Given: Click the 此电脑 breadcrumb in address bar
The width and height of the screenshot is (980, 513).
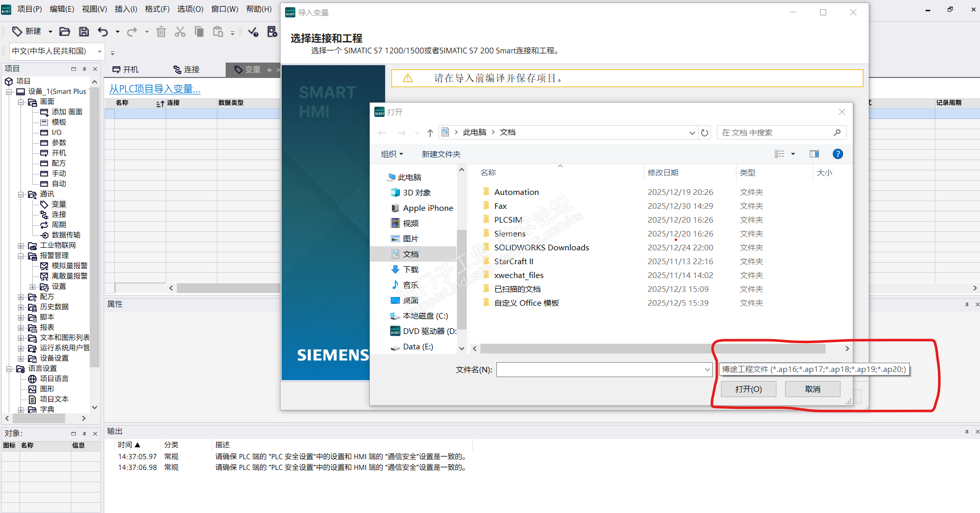Looking at the screenshot, I should tap(474, 132).
